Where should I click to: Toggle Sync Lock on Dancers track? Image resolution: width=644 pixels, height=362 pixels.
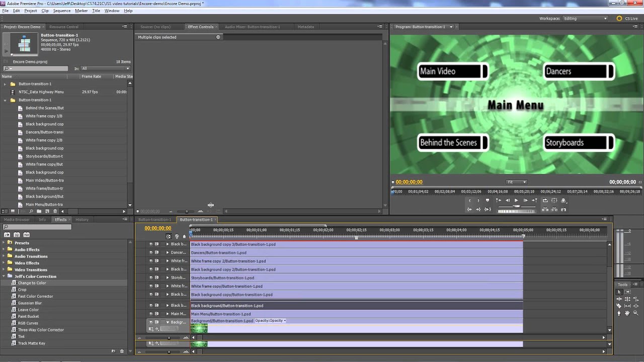[156, 252]
